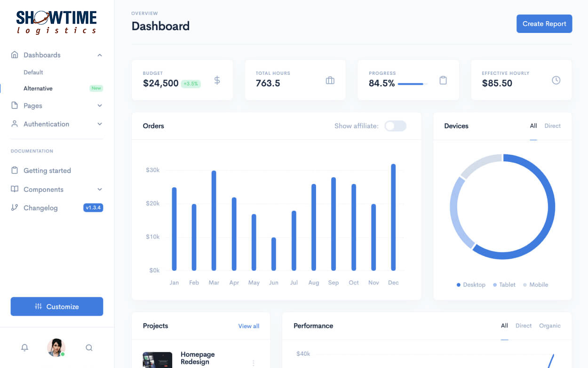
Task: Click the clock icon on Effective Hourly card
Action: (556, 80)
